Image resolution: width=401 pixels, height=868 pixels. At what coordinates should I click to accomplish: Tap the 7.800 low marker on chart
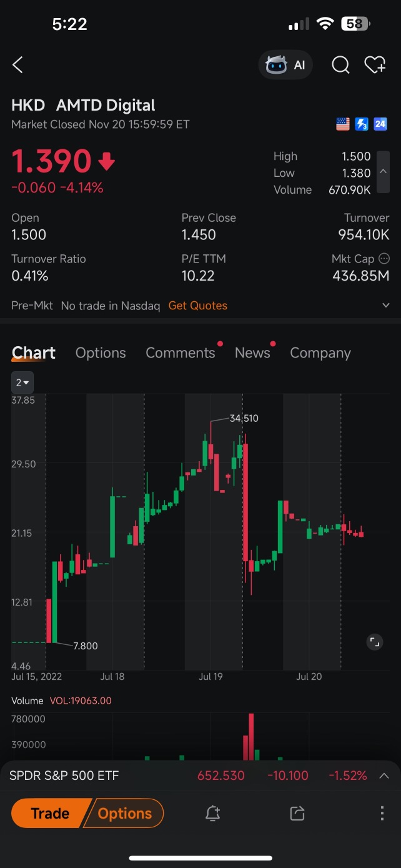(x=86, y=646)
